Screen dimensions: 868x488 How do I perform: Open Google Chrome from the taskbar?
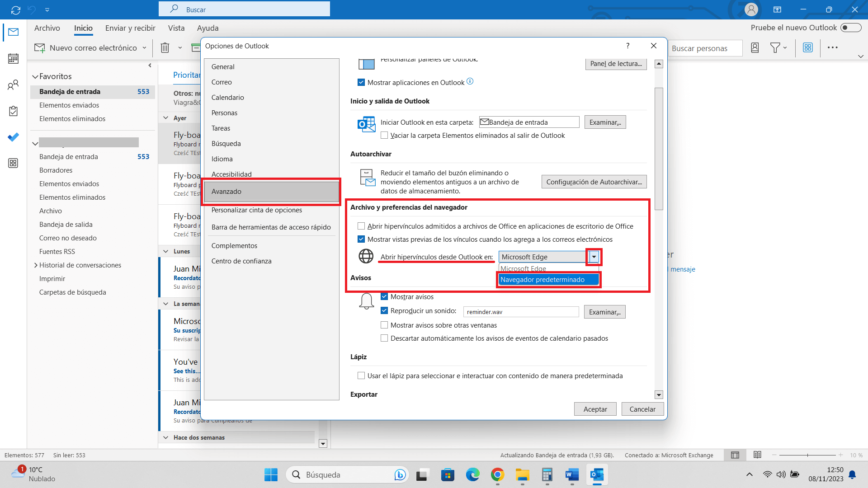(498, 474)
